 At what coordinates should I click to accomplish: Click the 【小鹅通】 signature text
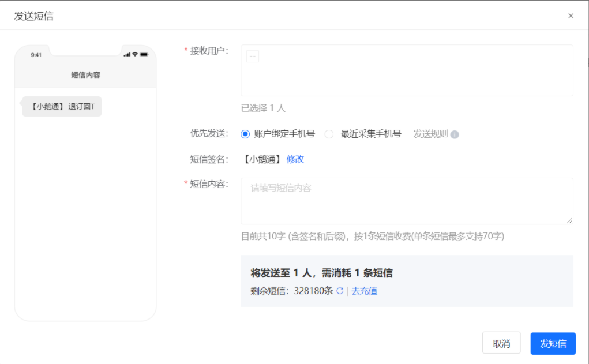(x=262, y=159)
